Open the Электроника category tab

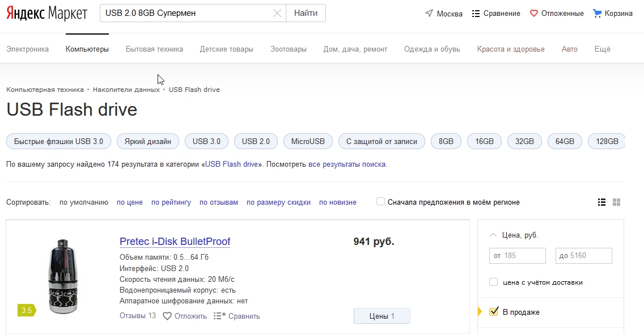tap(28, 49)
